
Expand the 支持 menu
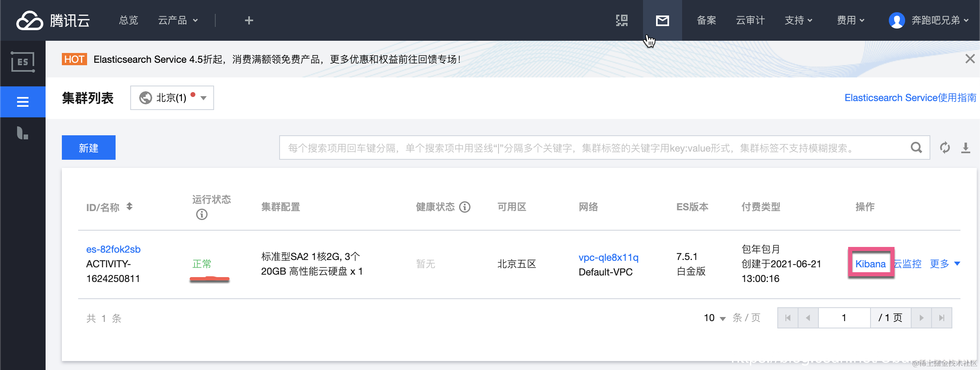coord(798,20)
